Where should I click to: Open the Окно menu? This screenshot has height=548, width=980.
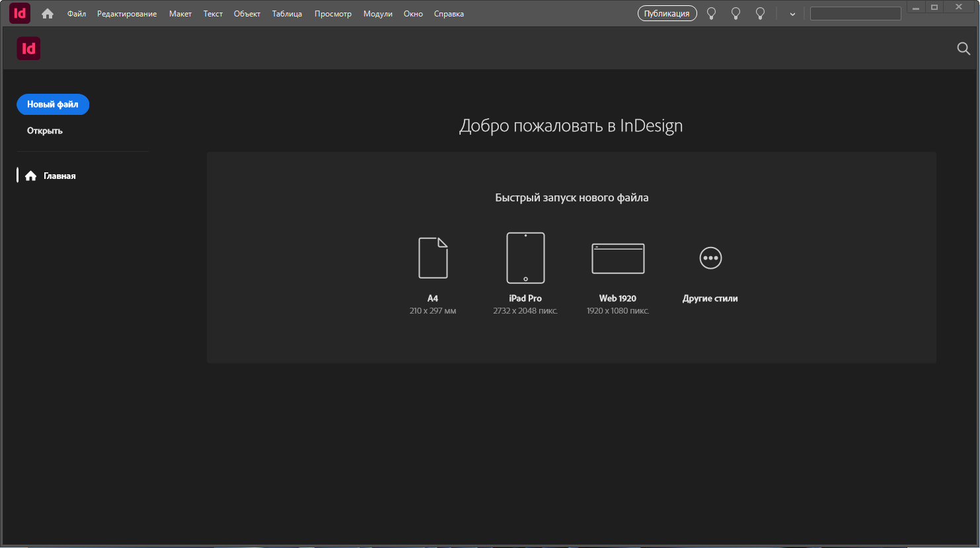[413, 14]
